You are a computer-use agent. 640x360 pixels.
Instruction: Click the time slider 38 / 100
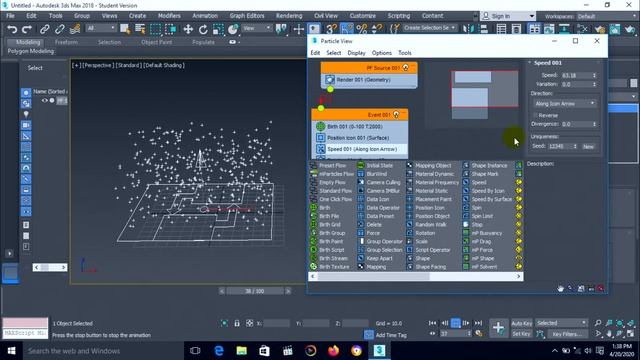(255, 291)
